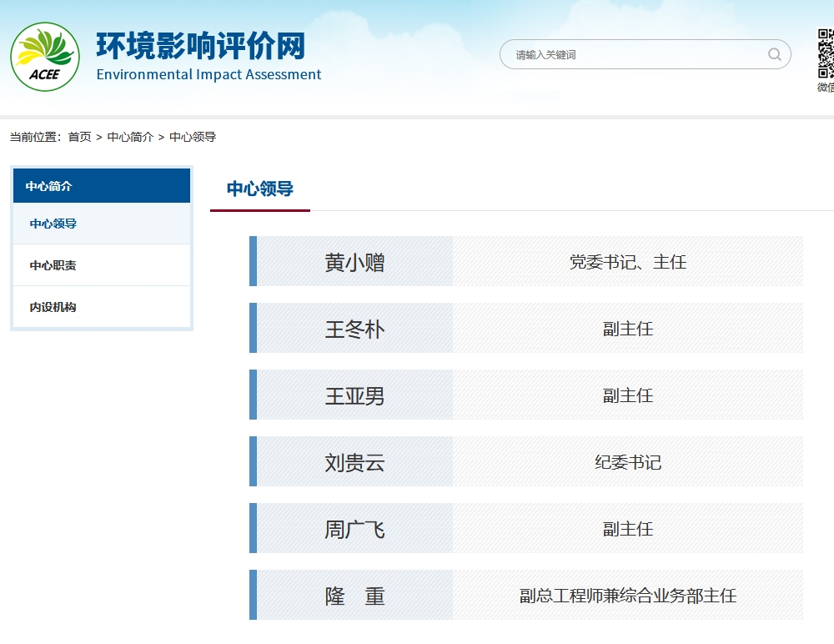Click the name 隆重 in the list
This screenshot has height=644, width=834.
354,596
